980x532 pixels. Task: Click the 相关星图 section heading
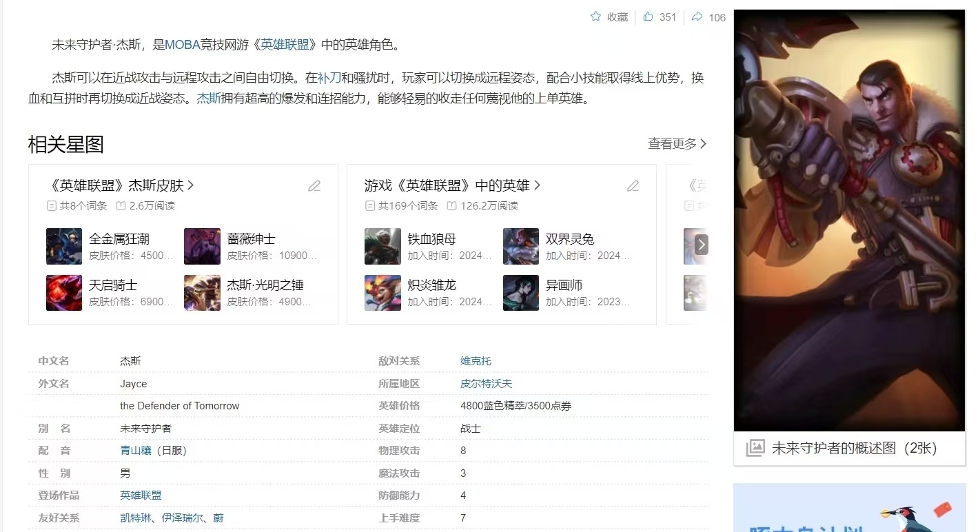65,144
